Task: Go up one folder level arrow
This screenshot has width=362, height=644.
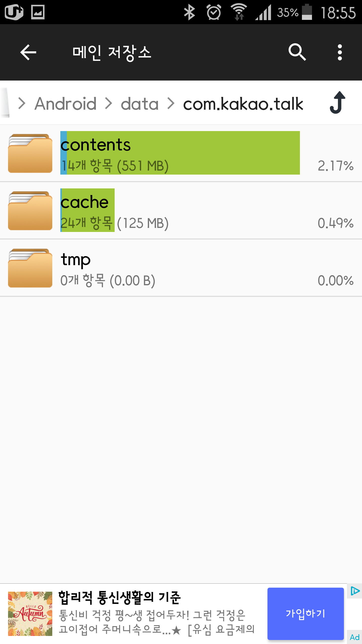Action: pyautogui.click(x=338, y=103)
